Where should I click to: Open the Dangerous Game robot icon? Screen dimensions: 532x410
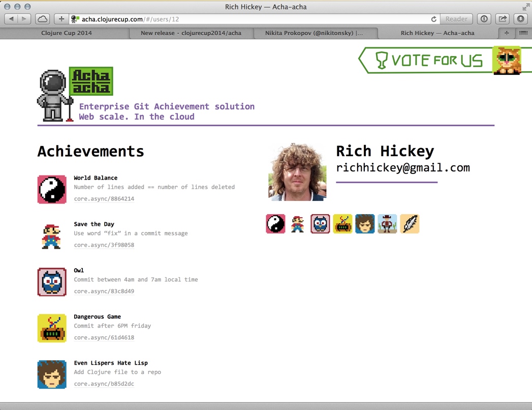tap(51, 327)
